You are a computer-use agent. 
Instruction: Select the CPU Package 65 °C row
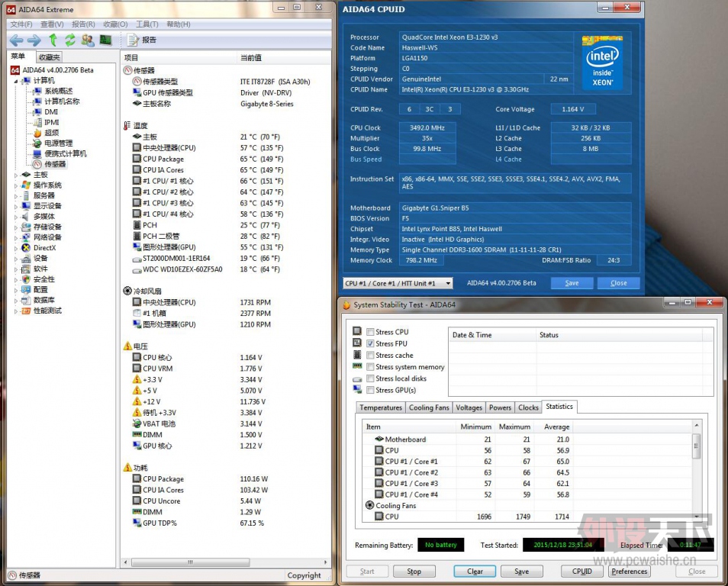click(x=225, y=159)
